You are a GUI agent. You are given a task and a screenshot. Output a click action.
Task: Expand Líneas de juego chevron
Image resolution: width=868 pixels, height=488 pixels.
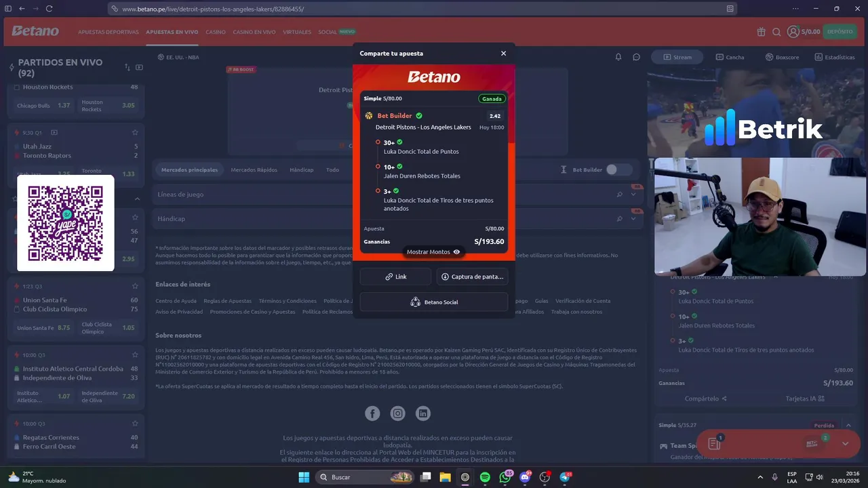coord(633,195)
